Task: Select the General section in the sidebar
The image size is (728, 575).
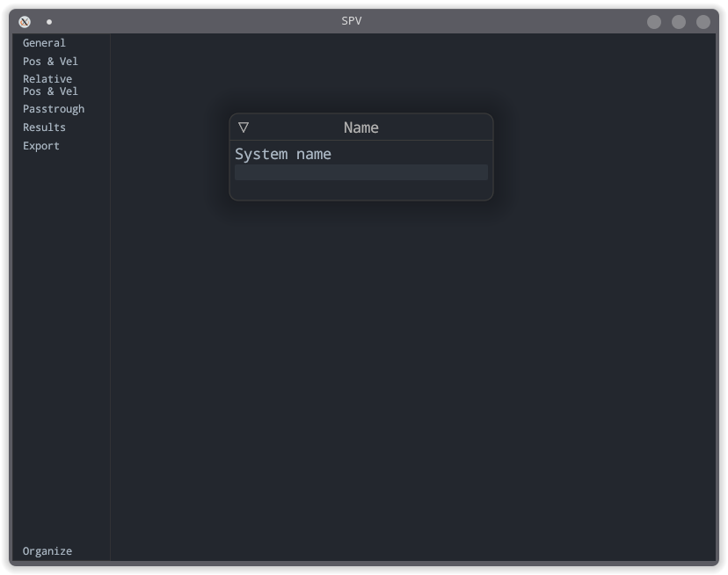Action: (44, 42)
